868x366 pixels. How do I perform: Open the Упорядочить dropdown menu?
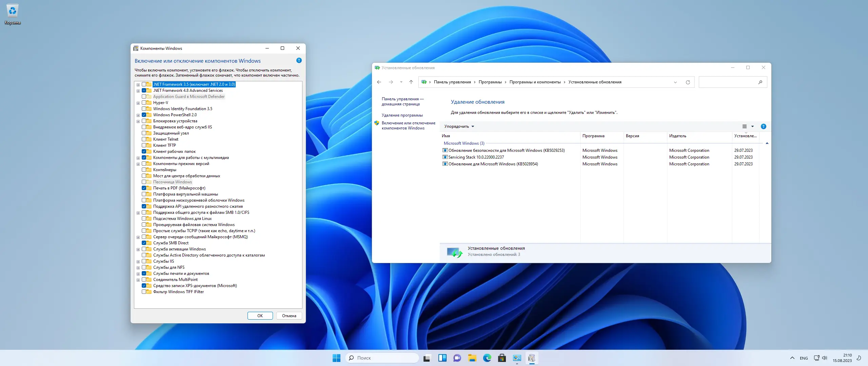click(x=459, y=126)
